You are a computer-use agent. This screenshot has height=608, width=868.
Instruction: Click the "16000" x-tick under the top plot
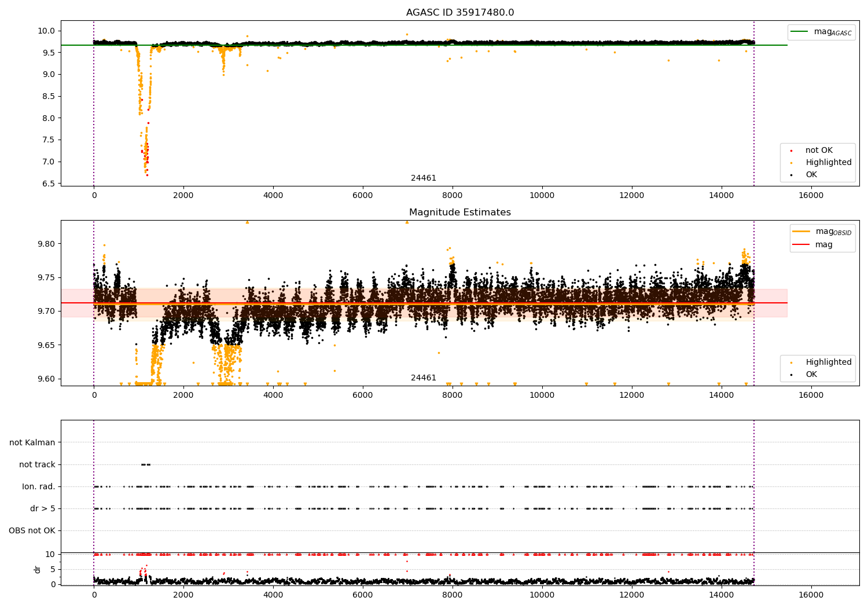click(811, 196)
